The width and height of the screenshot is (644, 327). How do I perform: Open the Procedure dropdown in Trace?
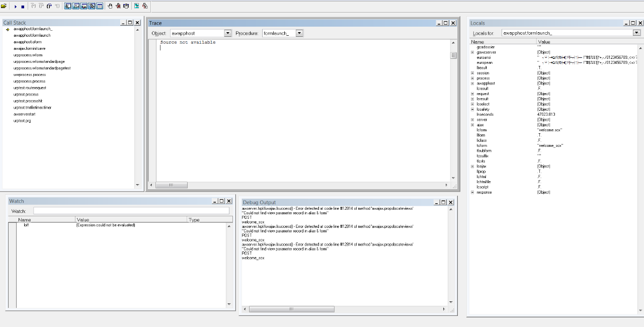point(299,33)
